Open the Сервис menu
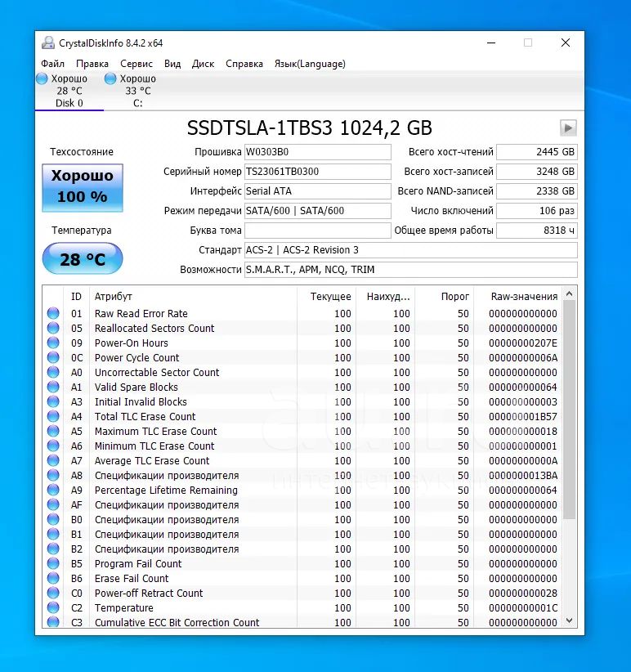The image size is (631, 672). point(136,64)
